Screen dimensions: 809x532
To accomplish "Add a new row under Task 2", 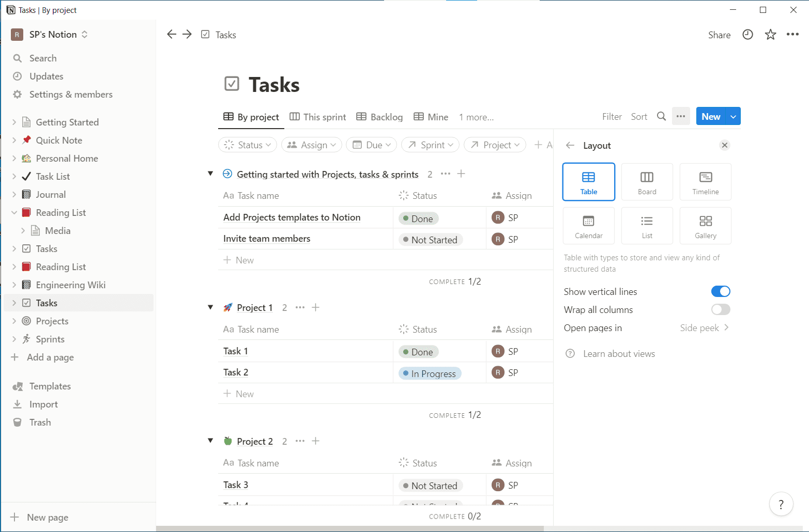I will tap(239, 394).
